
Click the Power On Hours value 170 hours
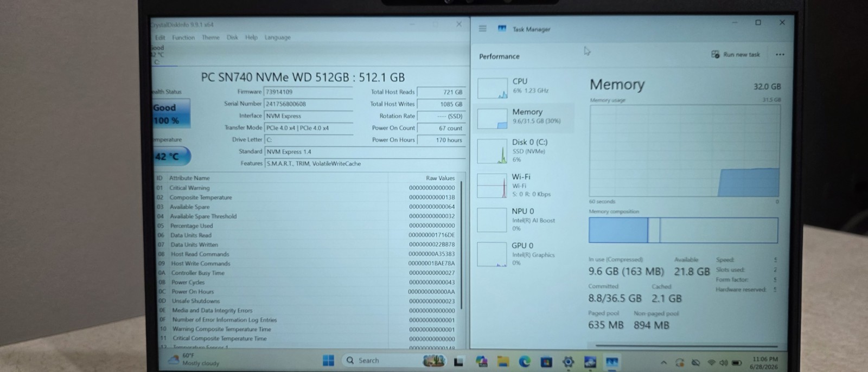click(441, 140)
